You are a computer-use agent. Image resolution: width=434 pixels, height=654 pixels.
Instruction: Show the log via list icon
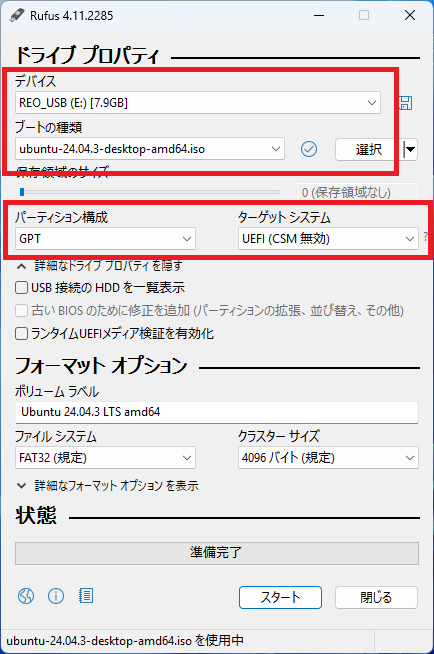[86, 596]
